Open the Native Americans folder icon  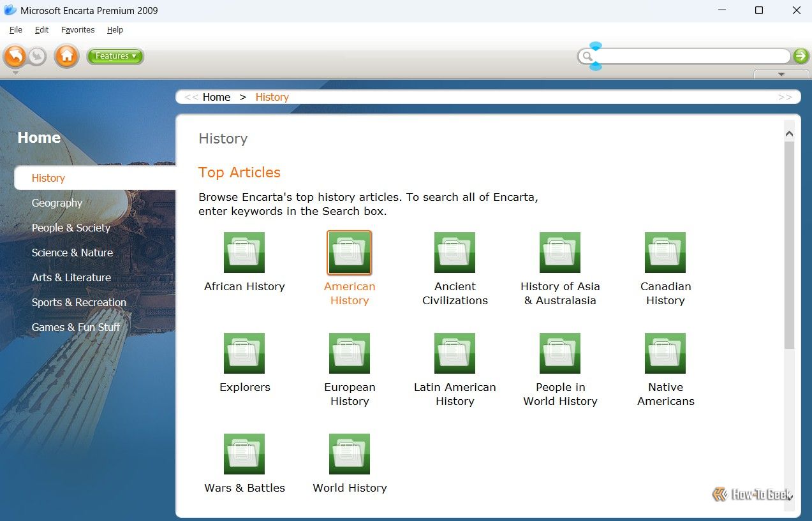(665, 353)
